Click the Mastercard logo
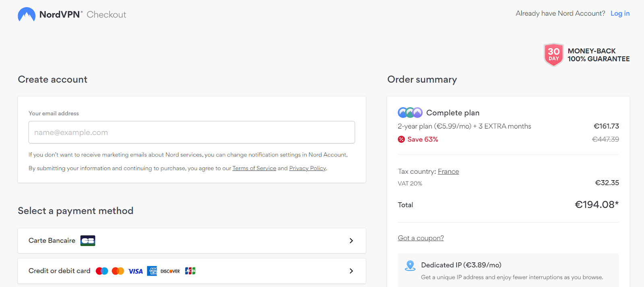644x287 pixels. tap(118, 271)
